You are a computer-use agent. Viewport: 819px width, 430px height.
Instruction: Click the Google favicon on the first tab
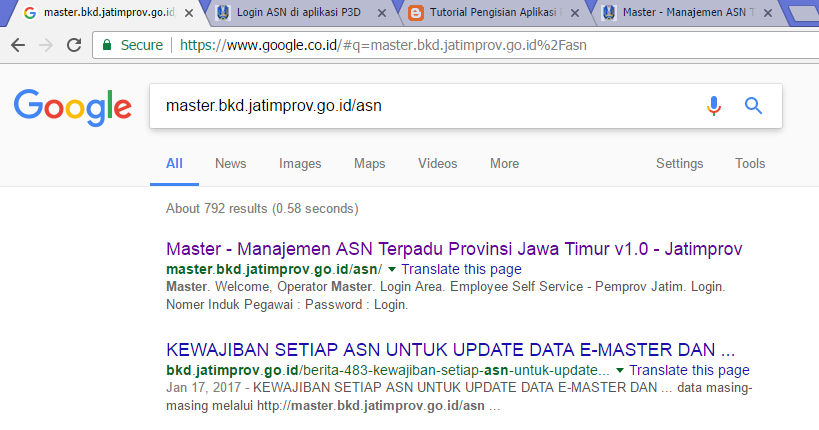point(30,13)
